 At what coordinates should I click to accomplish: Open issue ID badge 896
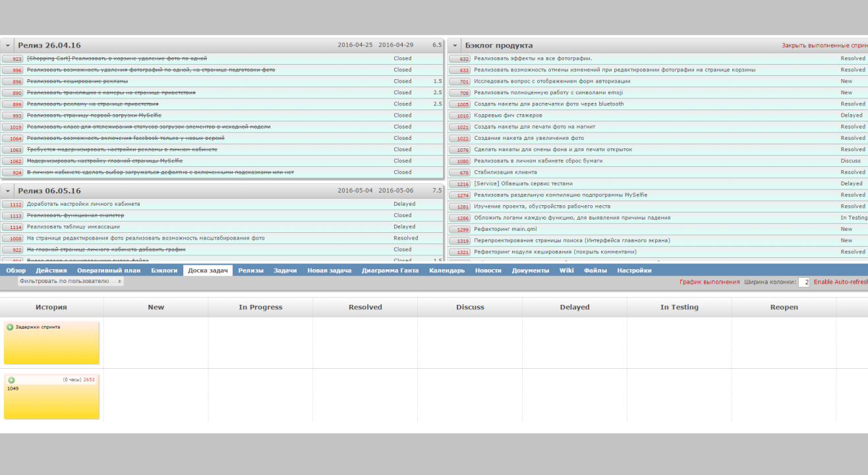(x=13, y=82)
